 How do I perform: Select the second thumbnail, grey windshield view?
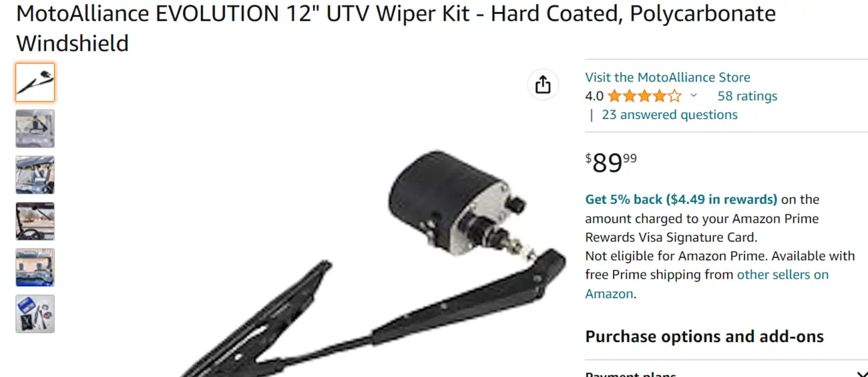click(x=35, y=128)
